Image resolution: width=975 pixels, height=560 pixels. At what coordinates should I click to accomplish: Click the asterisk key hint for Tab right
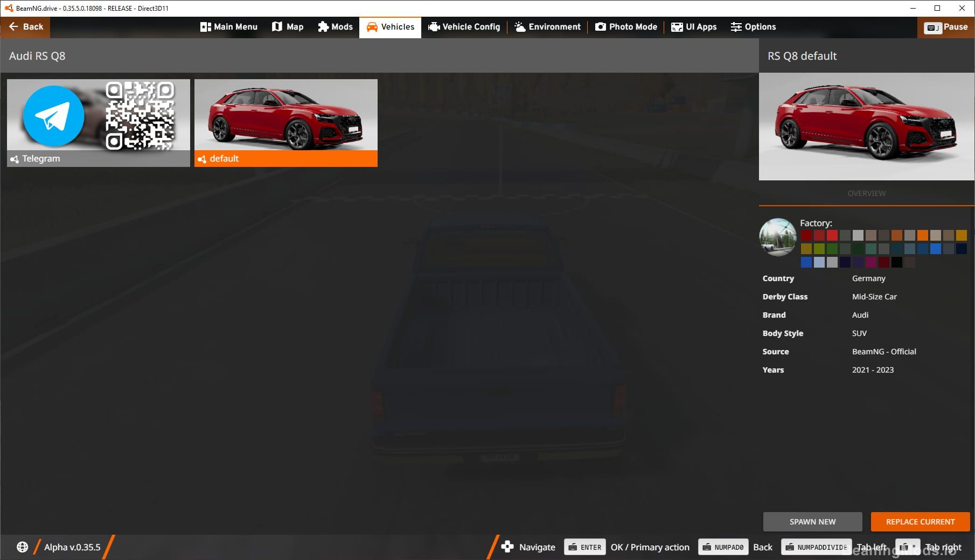tap(908, 547)
